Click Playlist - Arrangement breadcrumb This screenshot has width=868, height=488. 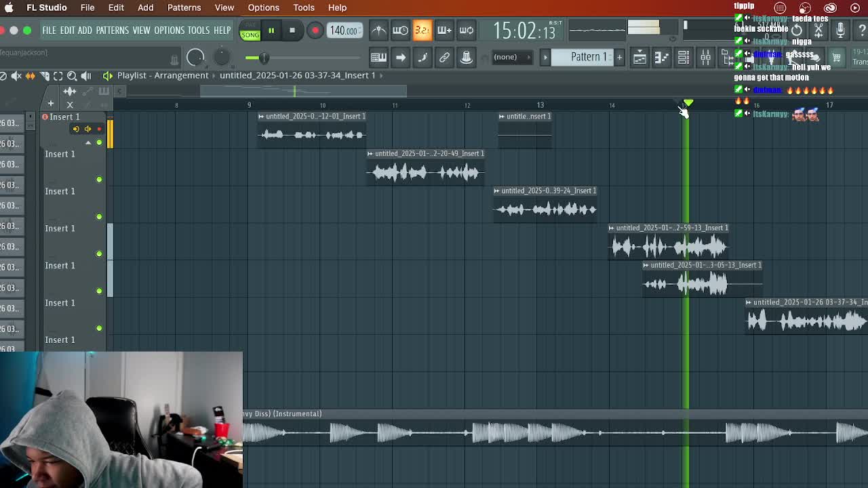pyautogui.click(x=162, y=75)
